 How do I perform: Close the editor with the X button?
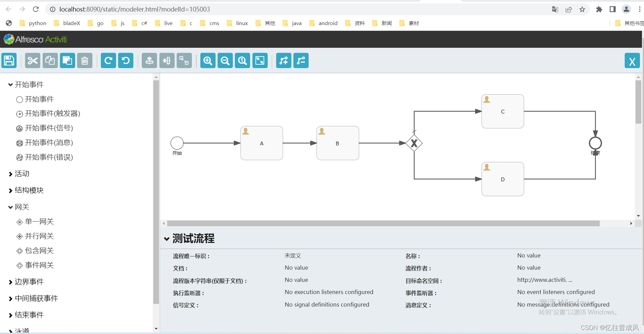pyautogui.click(x=632, y=61)
